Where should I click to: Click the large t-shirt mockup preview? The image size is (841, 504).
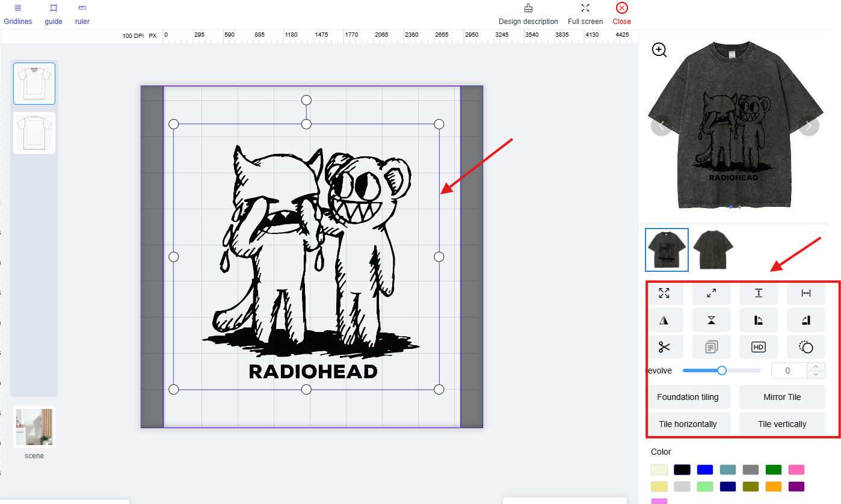[x=735, y=125]
